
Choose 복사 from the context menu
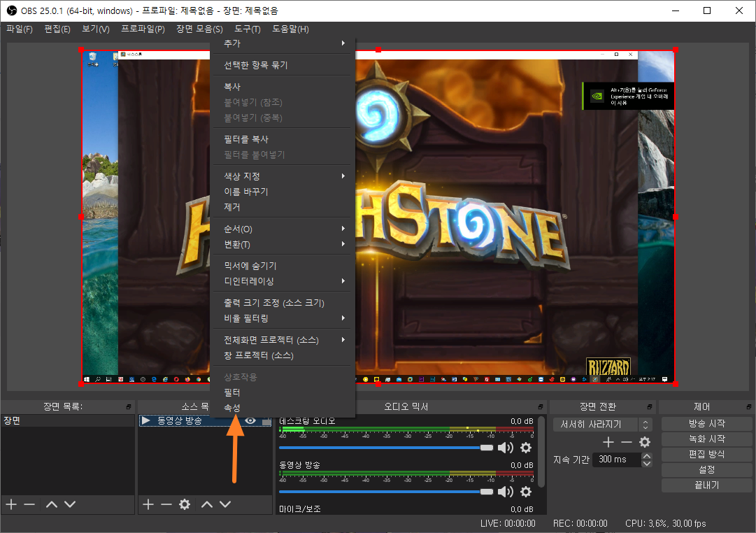click(284, 86)
